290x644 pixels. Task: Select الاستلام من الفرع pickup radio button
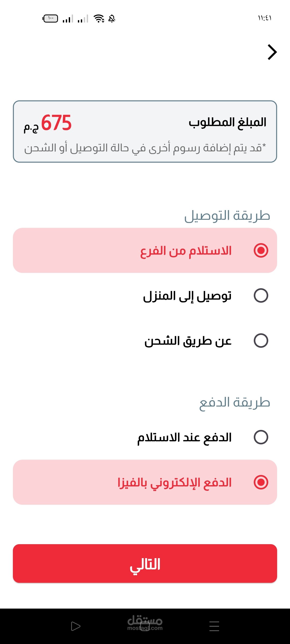coord(261,250)
